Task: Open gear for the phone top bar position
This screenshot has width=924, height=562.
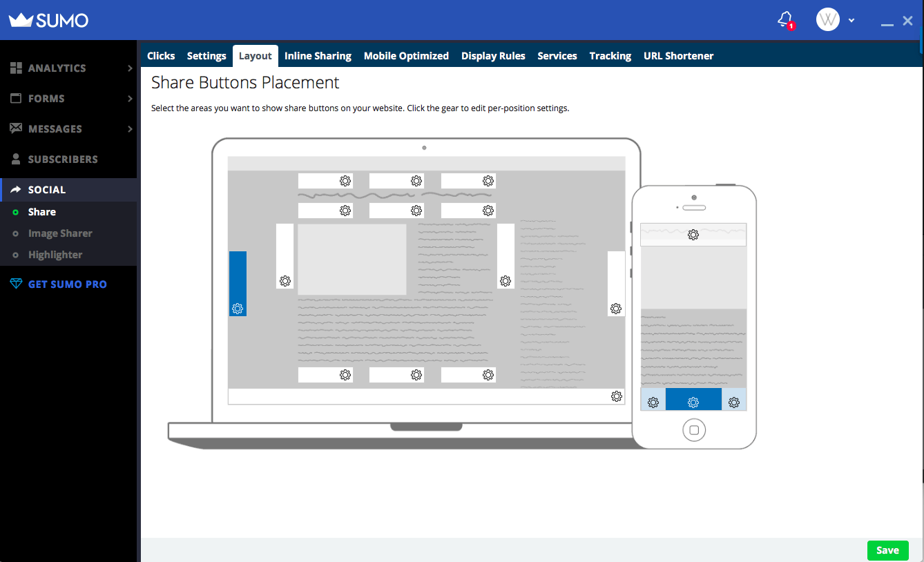Action: (x=693, y=235)
